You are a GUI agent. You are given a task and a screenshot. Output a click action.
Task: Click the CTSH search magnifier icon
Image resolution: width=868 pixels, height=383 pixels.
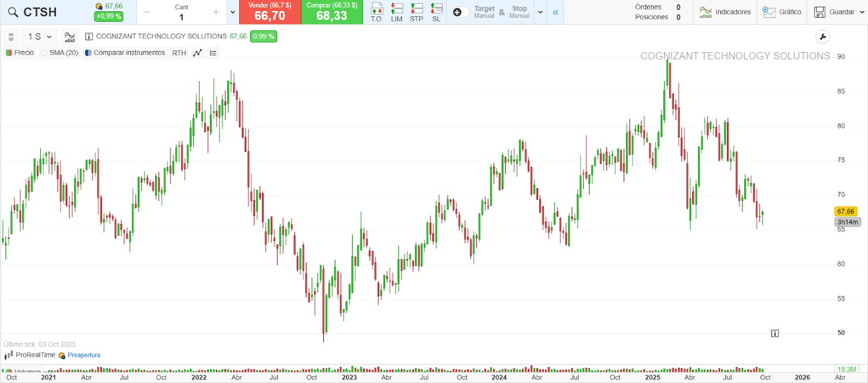tap(12, 12)
